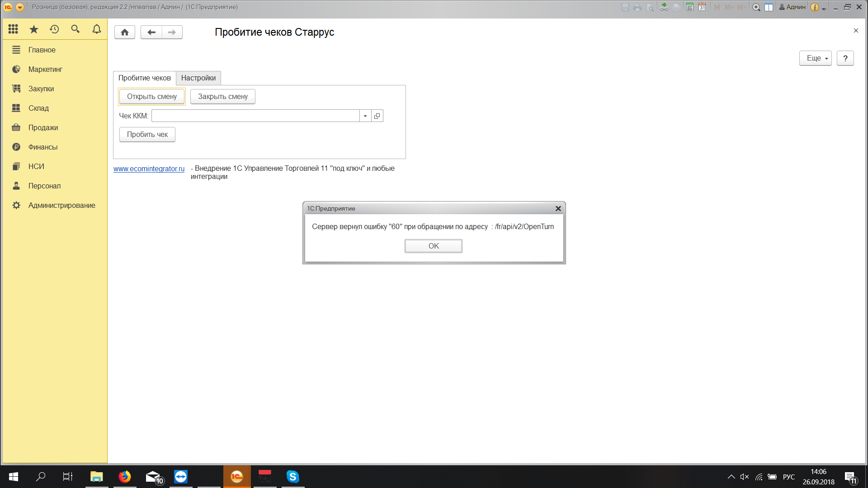Open the Склад section

pyautogui.click(x=54, y=108)
